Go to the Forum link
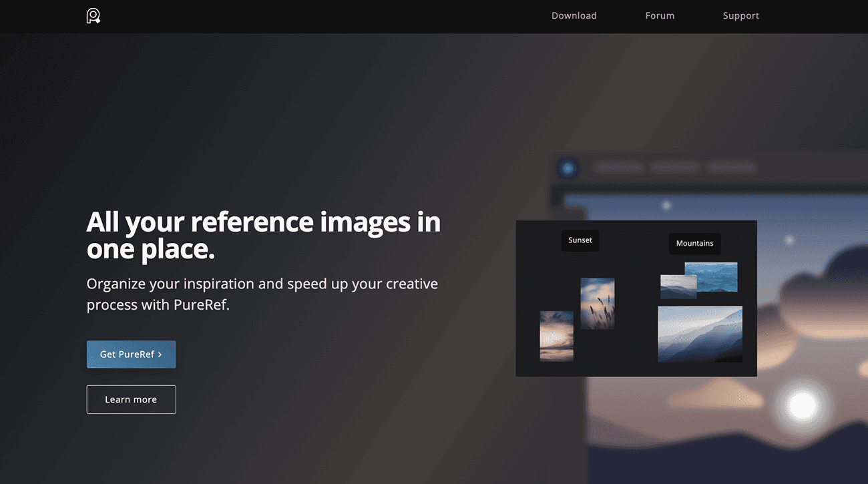 click(x=660, y=15)
